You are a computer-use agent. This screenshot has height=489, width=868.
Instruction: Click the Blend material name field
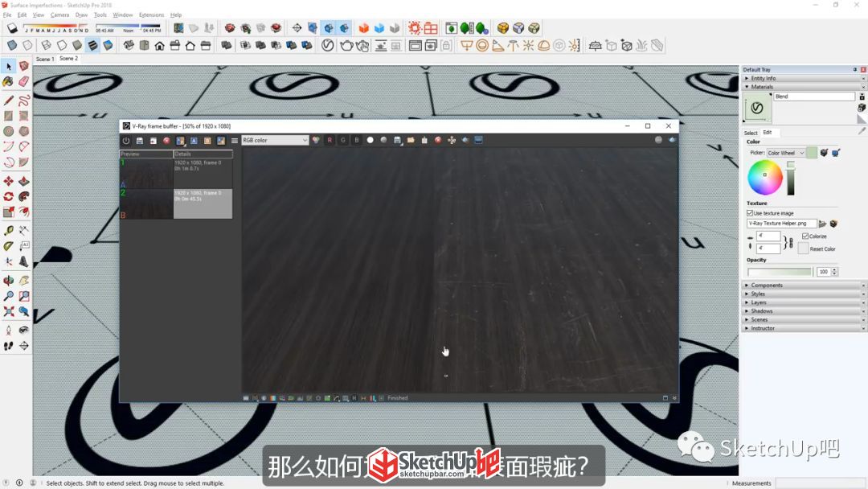pyautogui.click(x=813, y=97)
